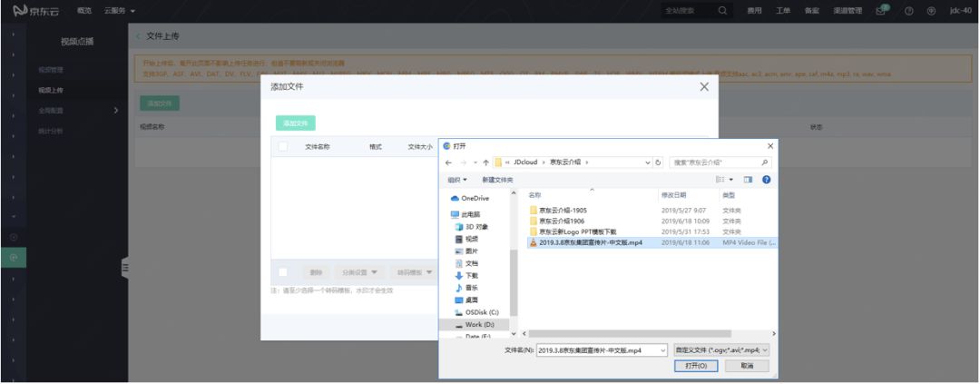Click the help question mark icon in header
Screen dimensions: 980x384
click(909, 11)
